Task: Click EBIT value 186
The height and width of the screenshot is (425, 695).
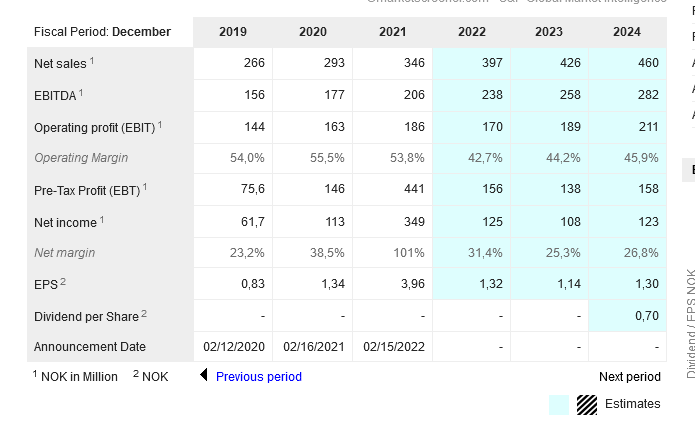Action: [x=414, y=127]
